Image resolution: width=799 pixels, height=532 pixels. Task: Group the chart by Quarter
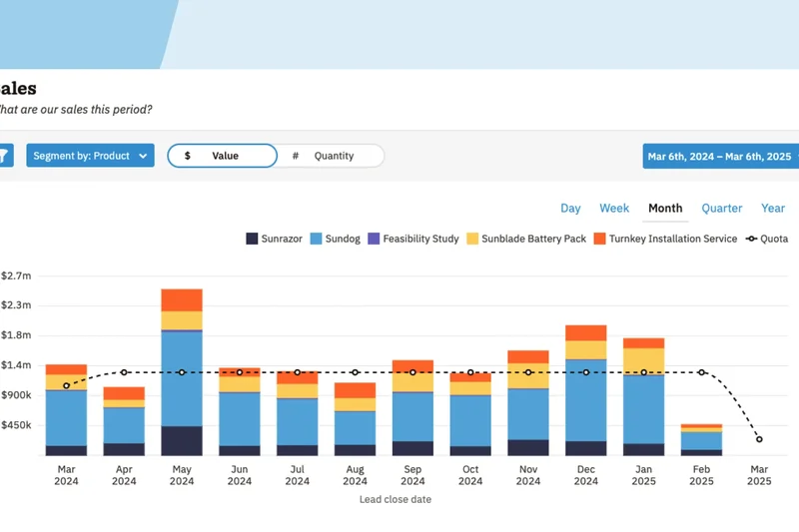(x=721, y=209)
